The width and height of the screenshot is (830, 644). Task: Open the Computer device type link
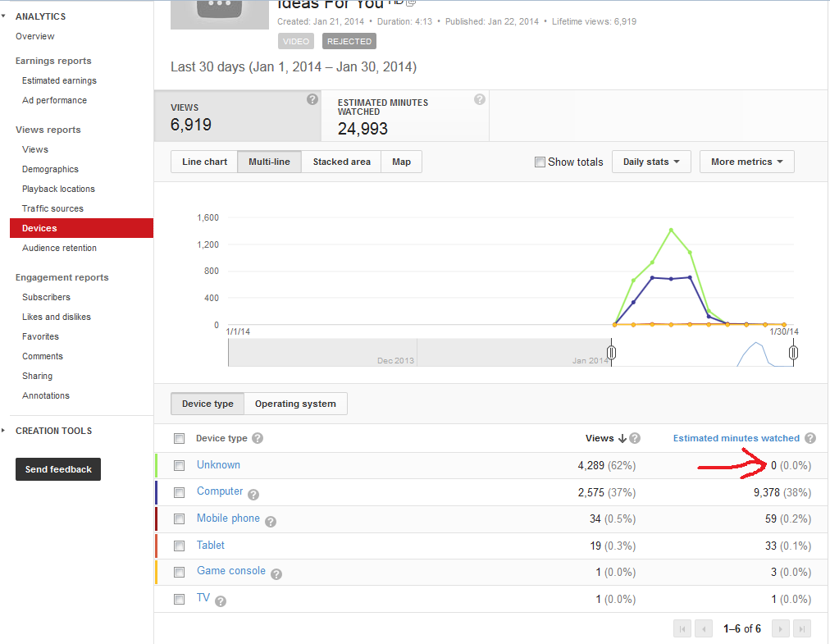coord(220,491)
